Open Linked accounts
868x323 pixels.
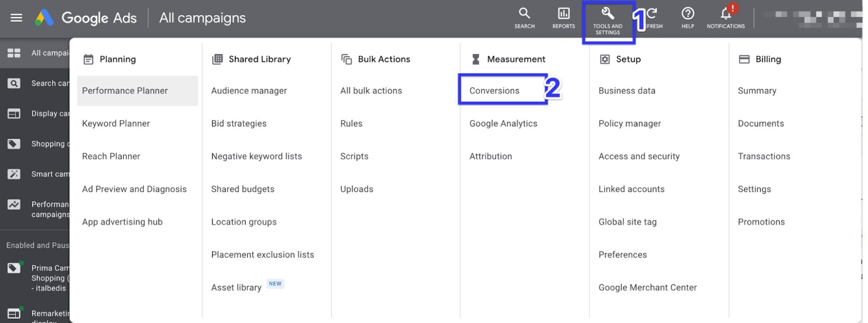click(x=631, y=189)
